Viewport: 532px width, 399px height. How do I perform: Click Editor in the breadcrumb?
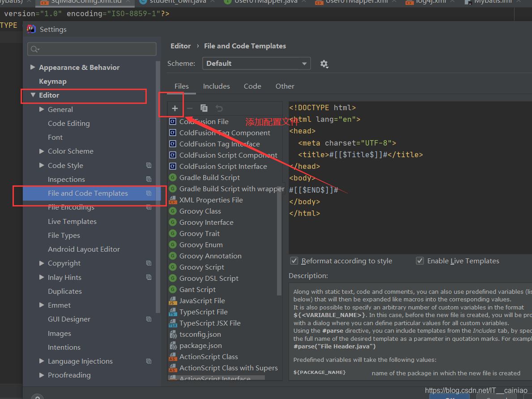180,46
